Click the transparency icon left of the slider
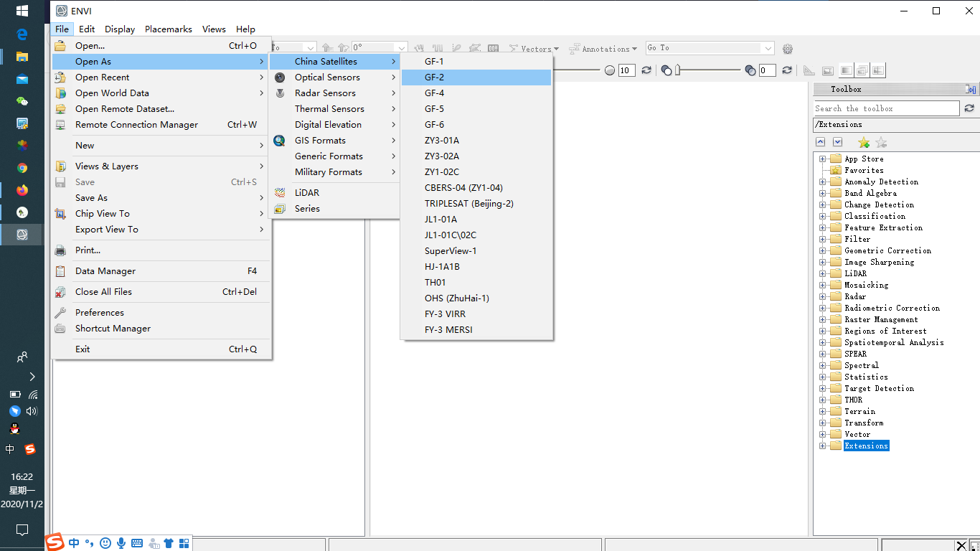980x551 pixels. pyautogui.click(x=666, y=70)
